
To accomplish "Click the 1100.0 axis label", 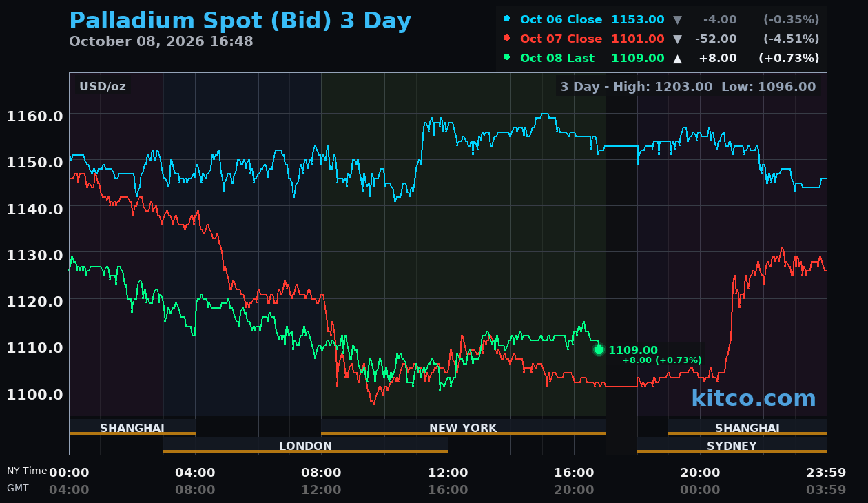I will coord(35,393).
